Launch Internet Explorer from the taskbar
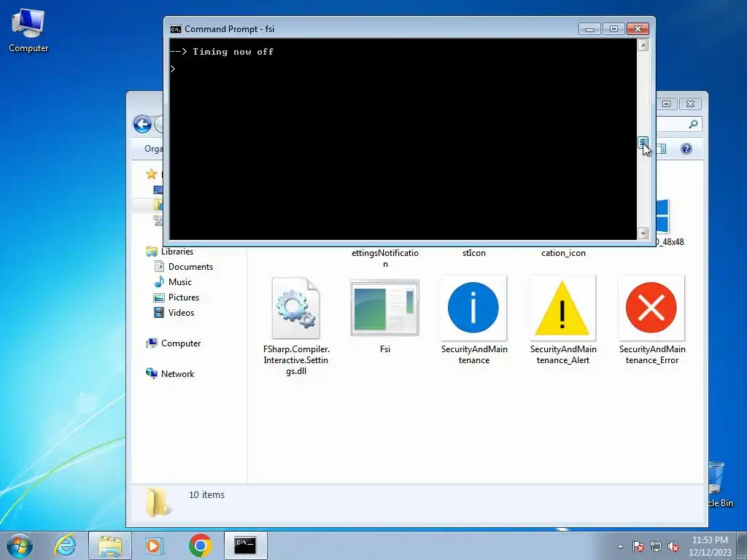This screenshot has height=560, width=747. coord(65,545)
